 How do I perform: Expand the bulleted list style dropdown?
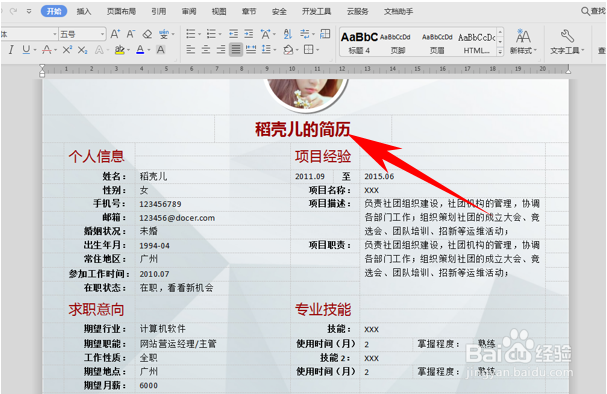[200, 34]
